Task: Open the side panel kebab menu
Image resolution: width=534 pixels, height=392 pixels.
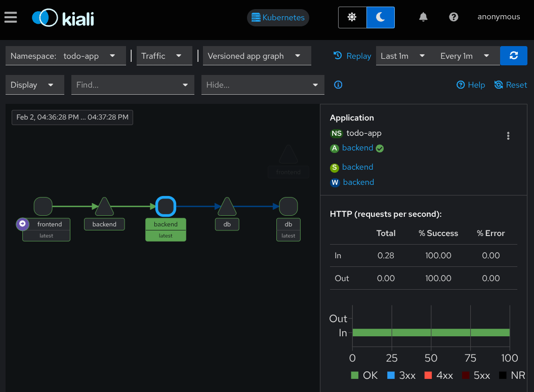Action: tap(508, 136)
